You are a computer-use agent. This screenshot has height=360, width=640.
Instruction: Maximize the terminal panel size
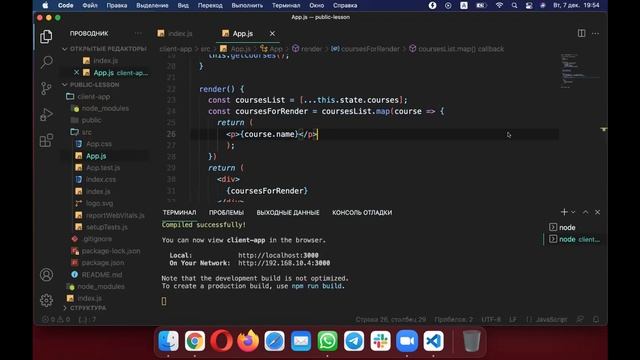pos(585,212)
